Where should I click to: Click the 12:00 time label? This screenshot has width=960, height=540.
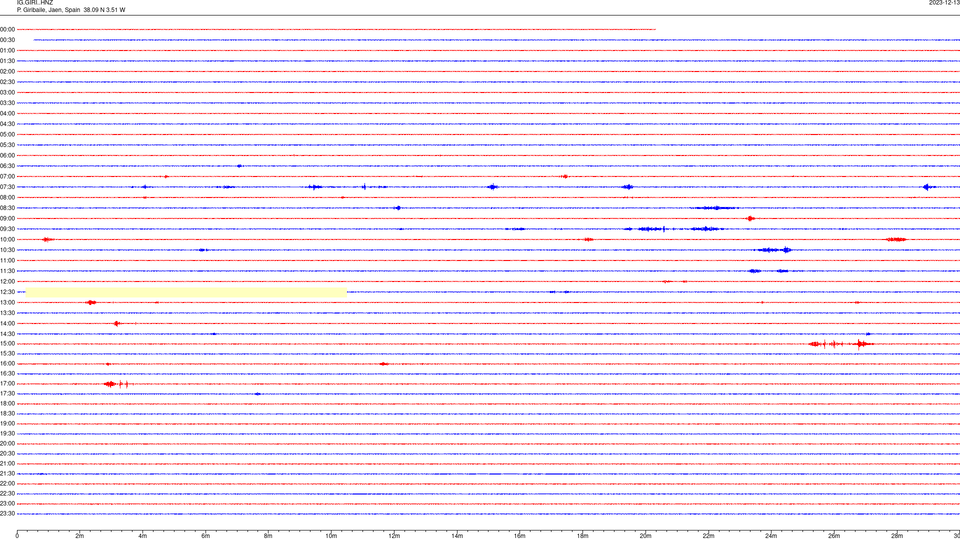pos(7,282)
